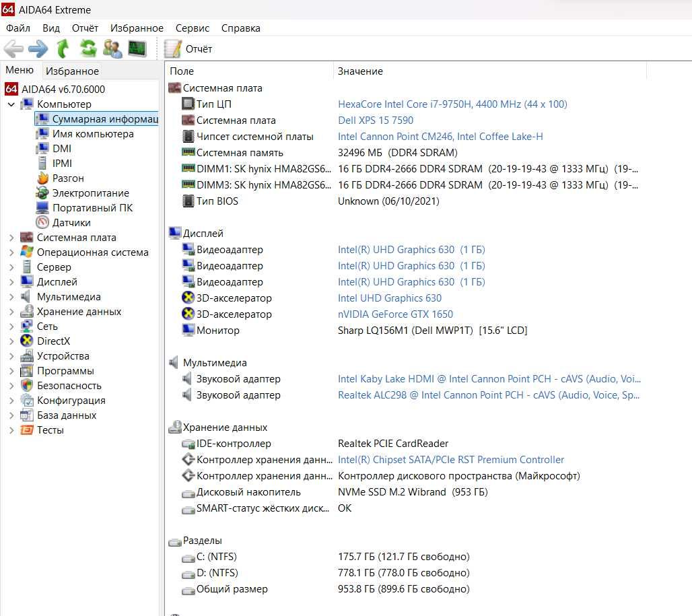
Task: Expand the Дисплей tree node
Action: click(11, 282)
